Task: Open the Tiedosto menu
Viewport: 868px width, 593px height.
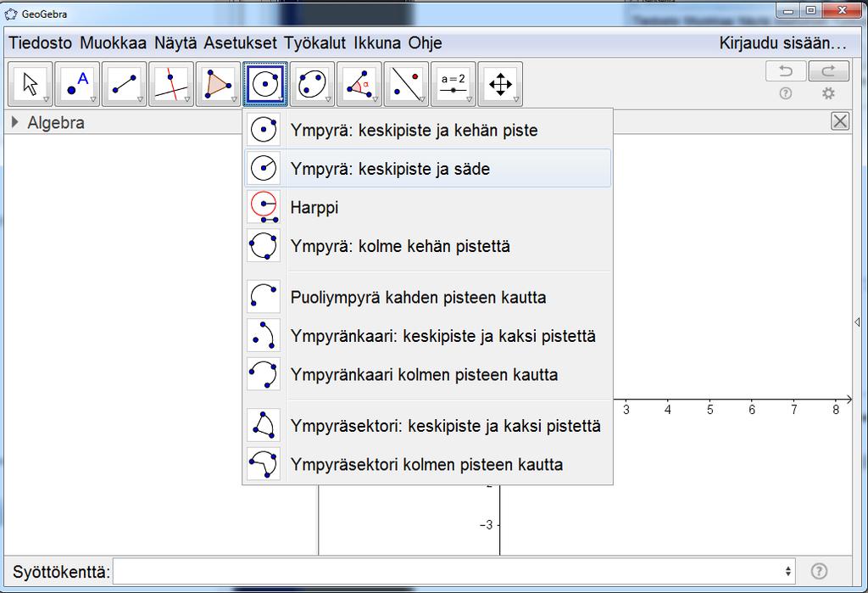Action: pos(41,42)
